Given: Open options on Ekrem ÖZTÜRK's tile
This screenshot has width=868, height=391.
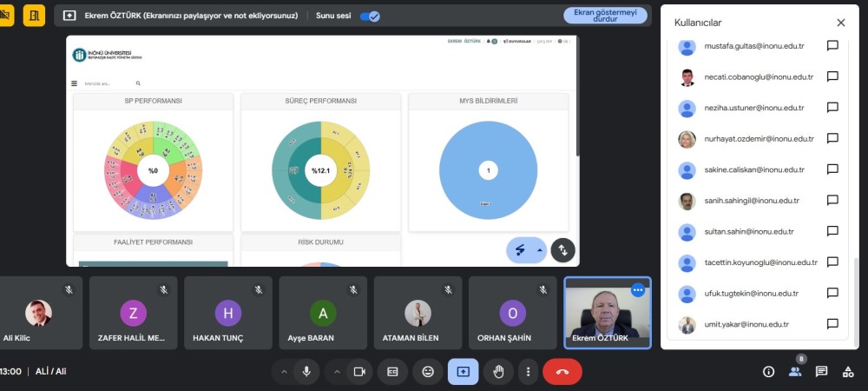Looking at the screenshot, I should click(638, 290).
